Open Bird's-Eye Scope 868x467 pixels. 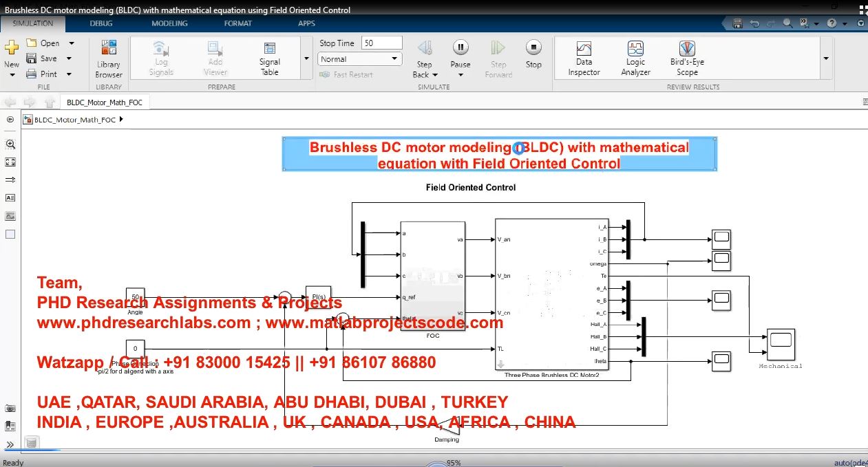[x=686, y=58]
